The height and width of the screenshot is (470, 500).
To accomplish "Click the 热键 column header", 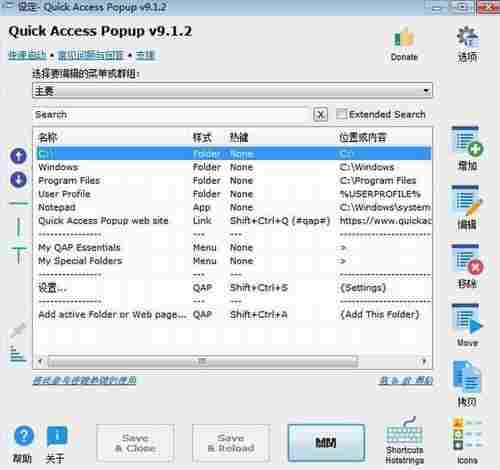I will tap(239, 137).
